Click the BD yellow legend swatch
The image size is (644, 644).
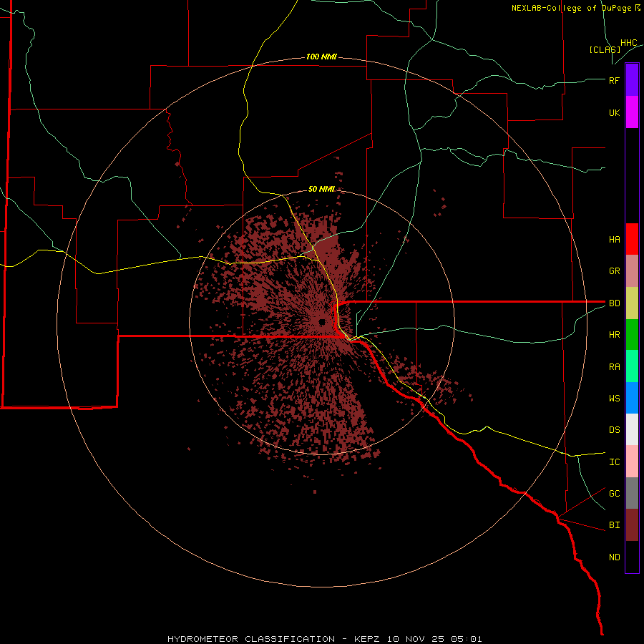tap(632, 303)
